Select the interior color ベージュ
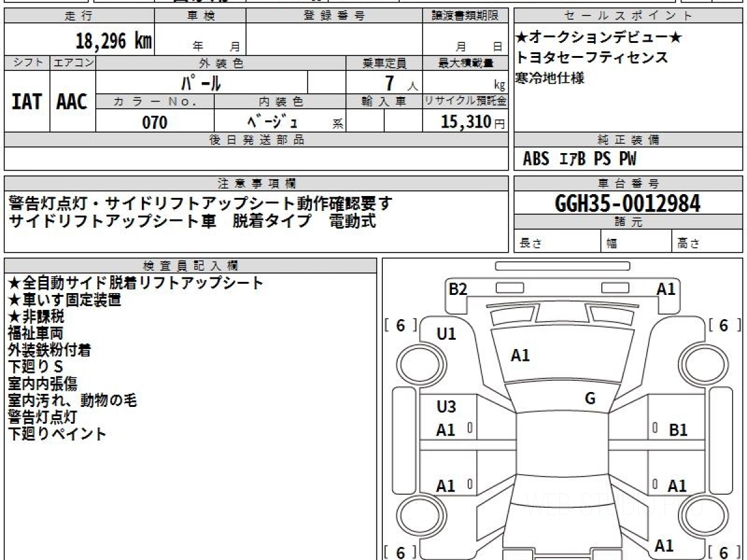Screen dimensions: 747x560 [273, 121]
